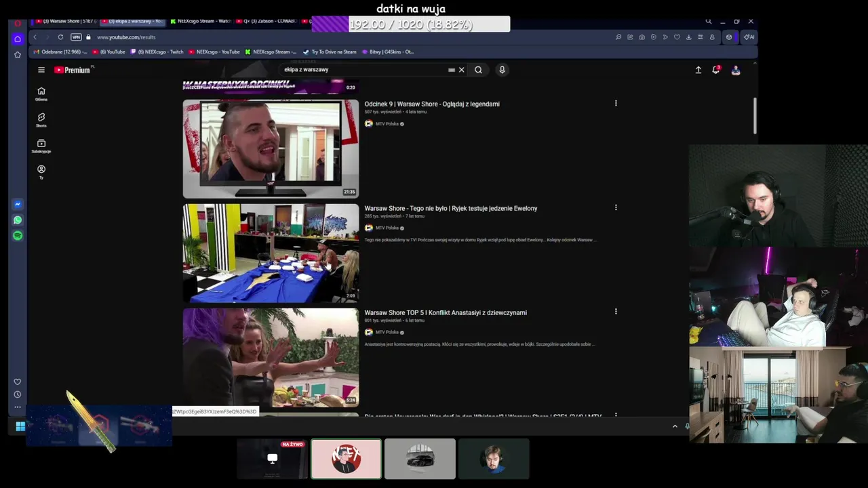Open the downloads icon in Opera toolbar

(x=689, y=37)
